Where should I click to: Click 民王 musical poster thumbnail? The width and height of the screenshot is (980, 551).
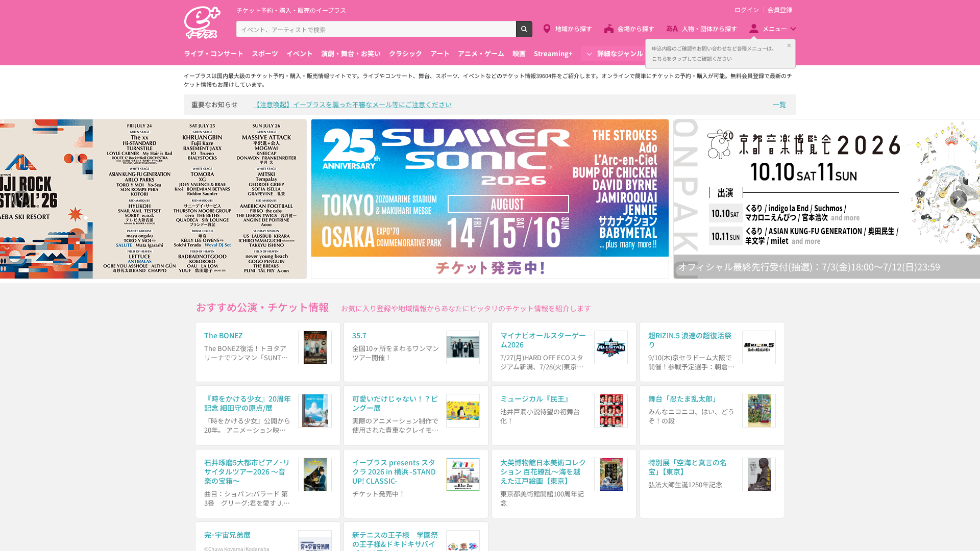click(x=611, y=411)
